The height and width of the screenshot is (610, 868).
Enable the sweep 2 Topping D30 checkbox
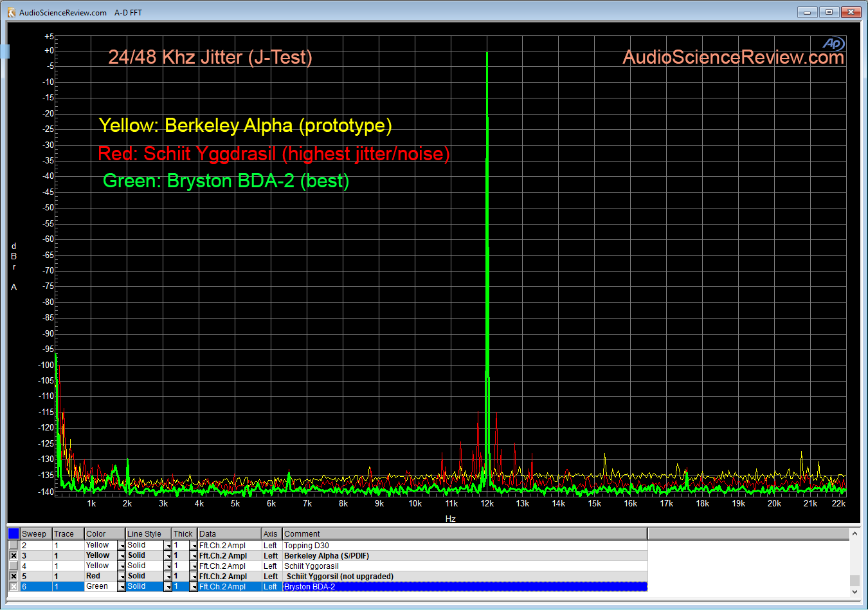coord(14,545)
